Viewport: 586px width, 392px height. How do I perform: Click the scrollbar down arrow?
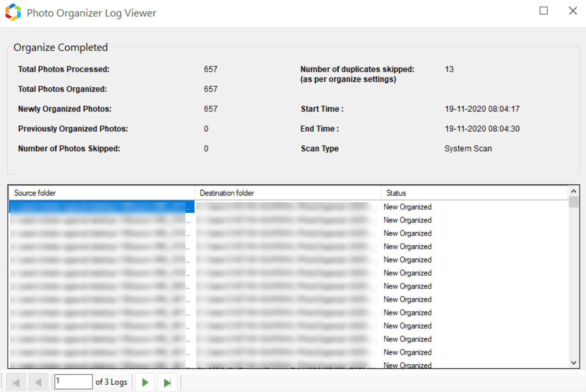[574, 363]
